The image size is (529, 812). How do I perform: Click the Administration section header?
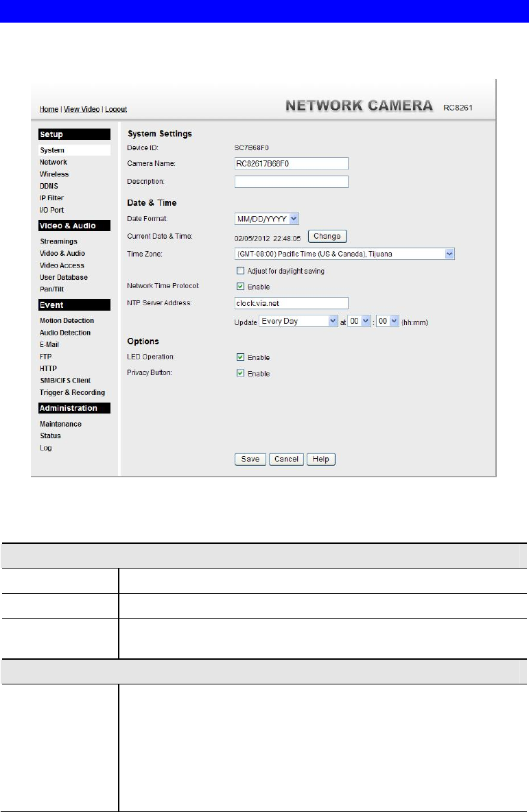(x=74, y=408)
